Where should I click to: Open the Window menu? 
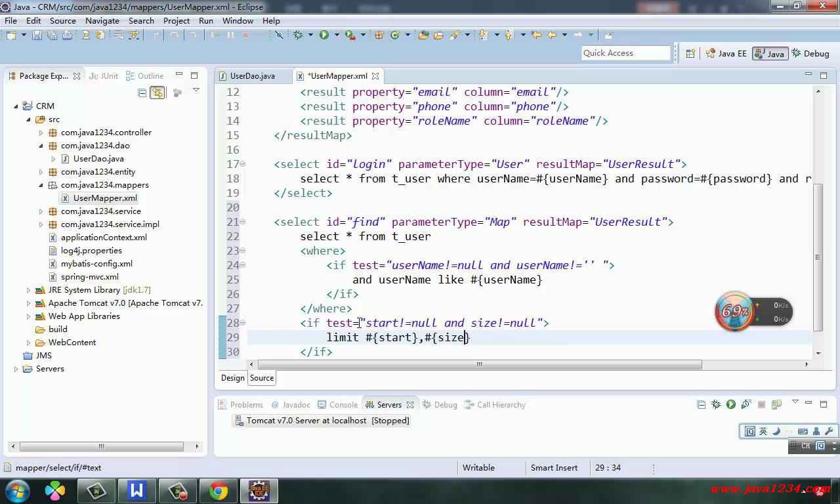(238, 20)
